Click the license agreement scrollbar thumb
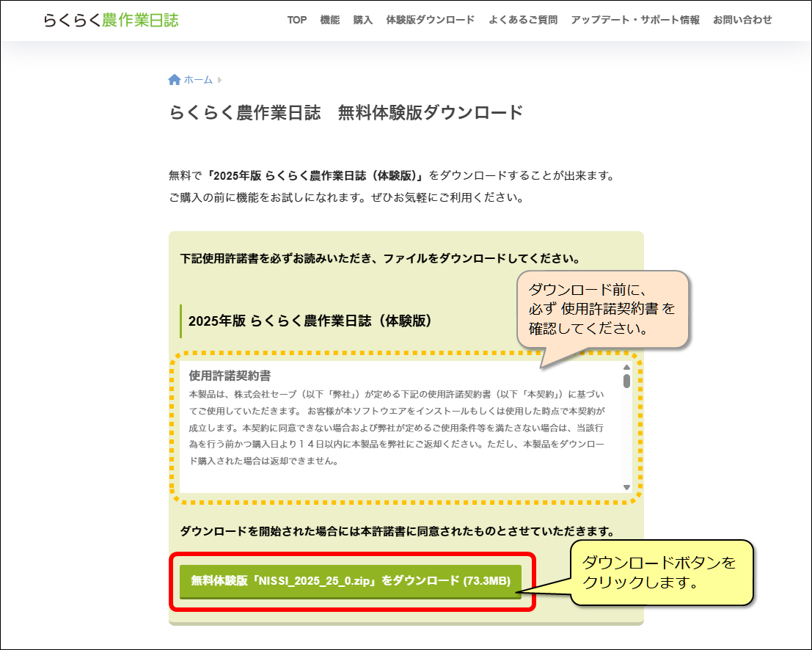This screenshot has height=650, width=812. [x=626, y=380]
